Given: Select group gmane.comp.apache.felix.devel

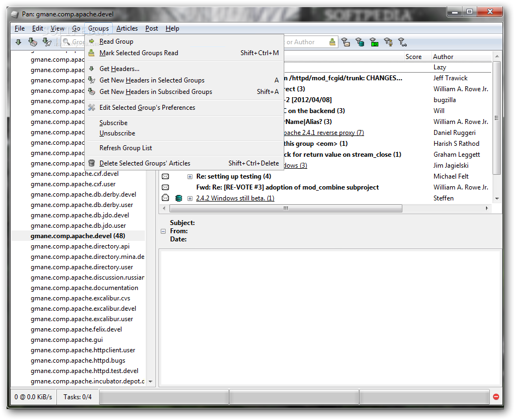Looking at the screenshot, I should pos(76,329).
